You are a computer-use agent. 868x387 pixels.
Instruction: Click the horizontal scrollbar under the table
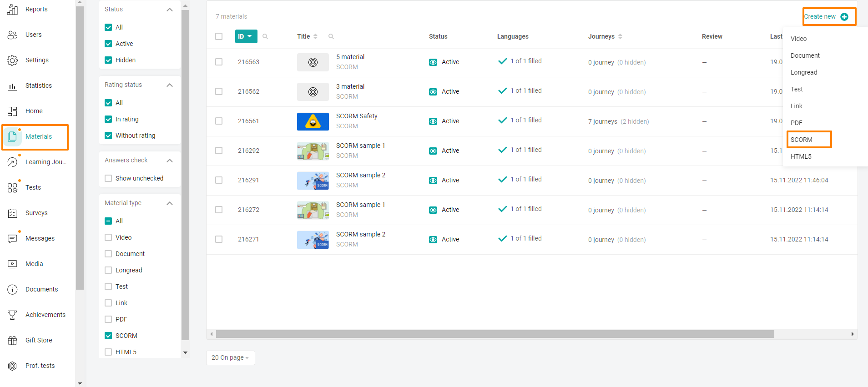[495, 334]
